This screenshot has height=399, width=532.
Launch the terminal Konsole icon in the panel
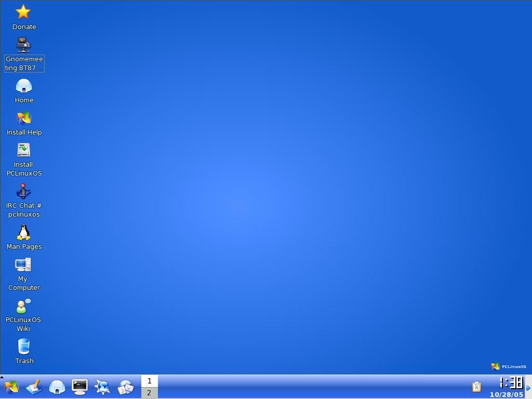(79, 387)
